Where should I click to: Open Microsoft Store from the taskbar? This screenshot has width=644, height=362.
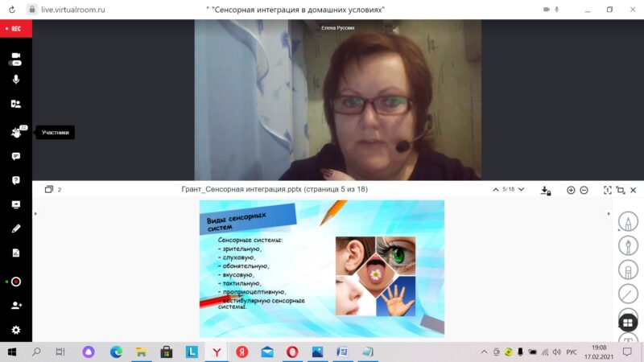(x=167, y=352)
